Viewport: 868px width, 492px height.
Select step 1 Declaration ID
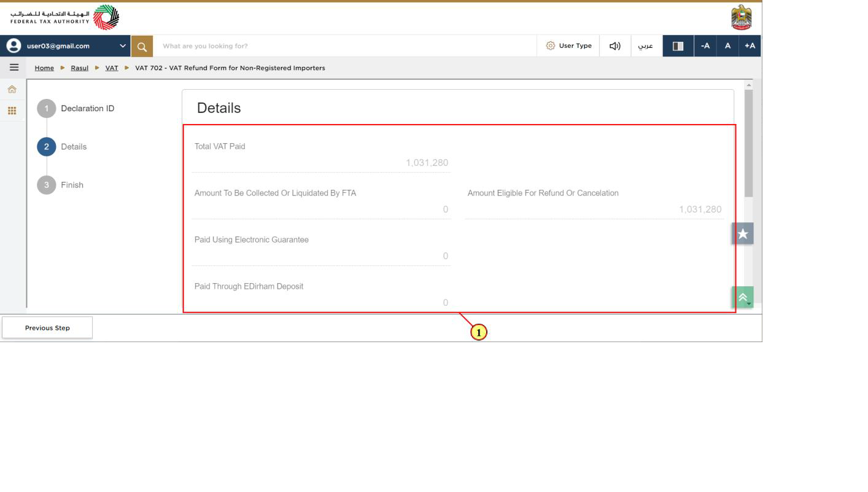76,109
